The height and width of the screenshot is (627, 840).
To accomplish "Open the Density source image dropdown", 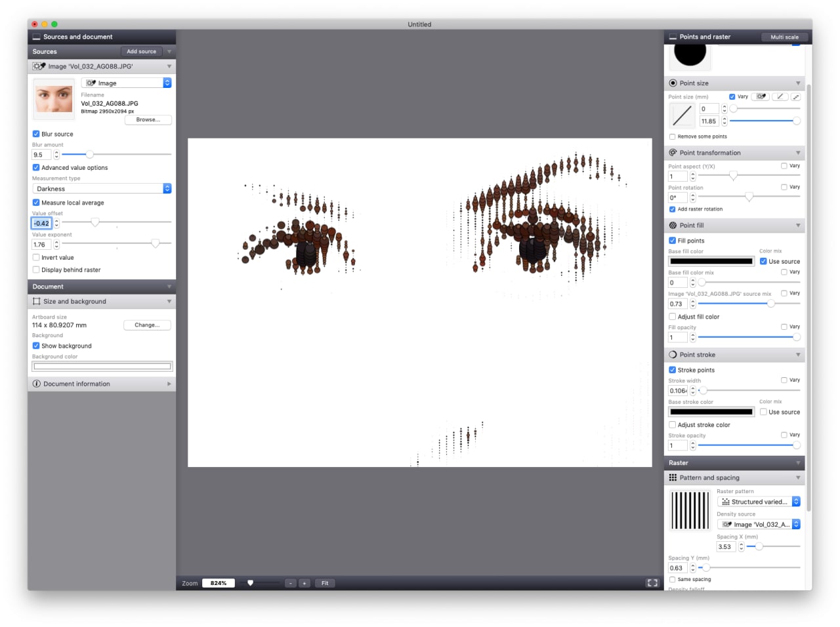I will tap(759, 524).
